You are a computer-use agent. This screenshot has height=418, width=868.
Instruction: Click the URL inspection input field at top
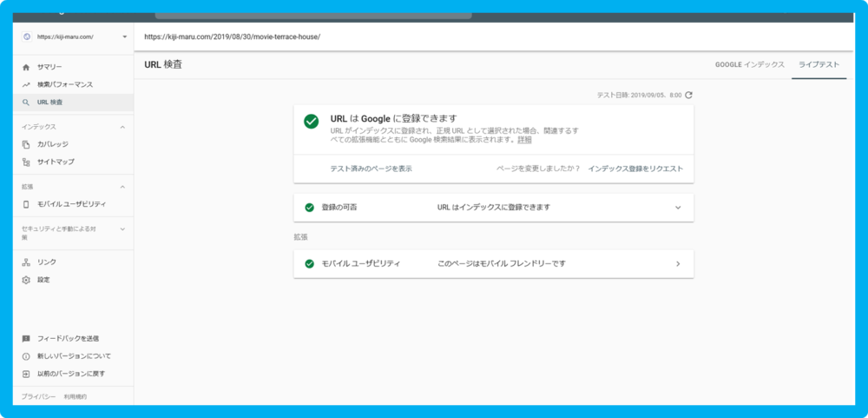[x=496, y=37]
